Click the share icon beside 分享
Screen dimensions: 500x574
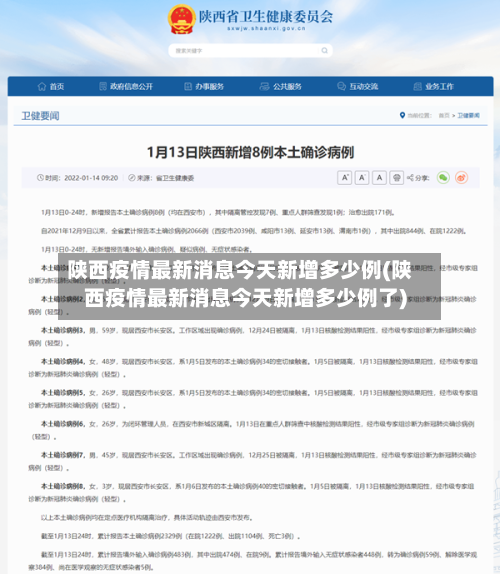click(x=410, y=178)
